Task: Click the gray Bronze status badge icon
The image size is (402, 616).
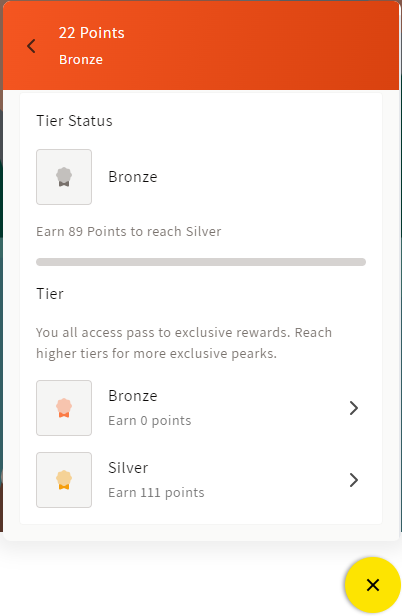Action: [x=64, y=177]
